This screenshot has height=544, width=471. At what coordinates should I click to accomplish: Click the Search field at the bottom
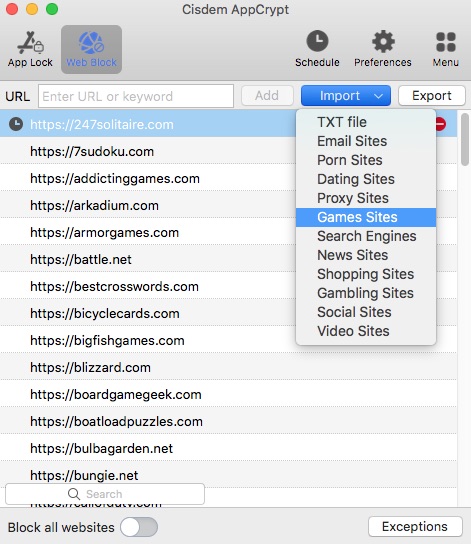105,494
